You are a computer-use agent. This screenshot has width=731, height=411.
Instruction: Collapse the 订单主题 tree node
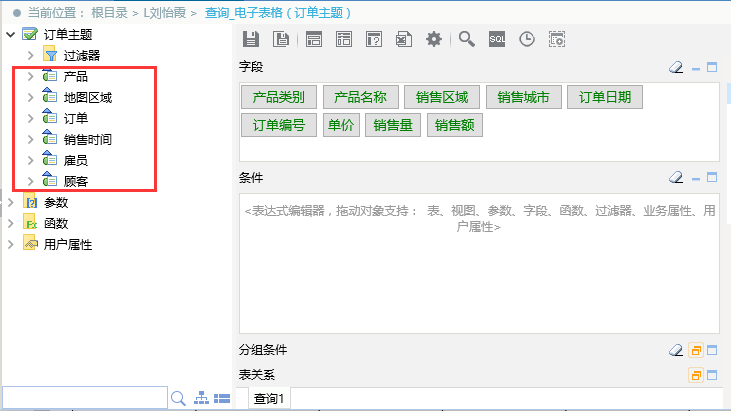pyautogui.click(x=11, y=34)
